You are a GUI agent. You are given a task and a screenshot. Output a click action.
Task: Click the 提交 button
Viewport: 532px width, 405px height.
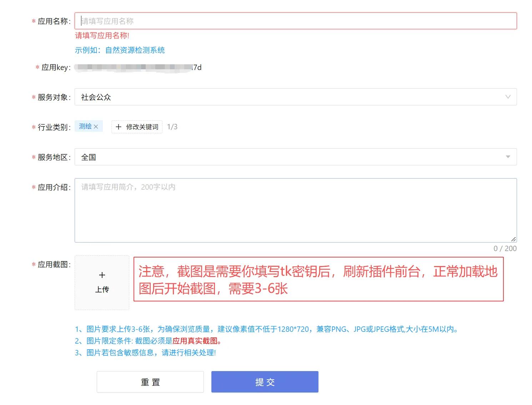[265, 382]
